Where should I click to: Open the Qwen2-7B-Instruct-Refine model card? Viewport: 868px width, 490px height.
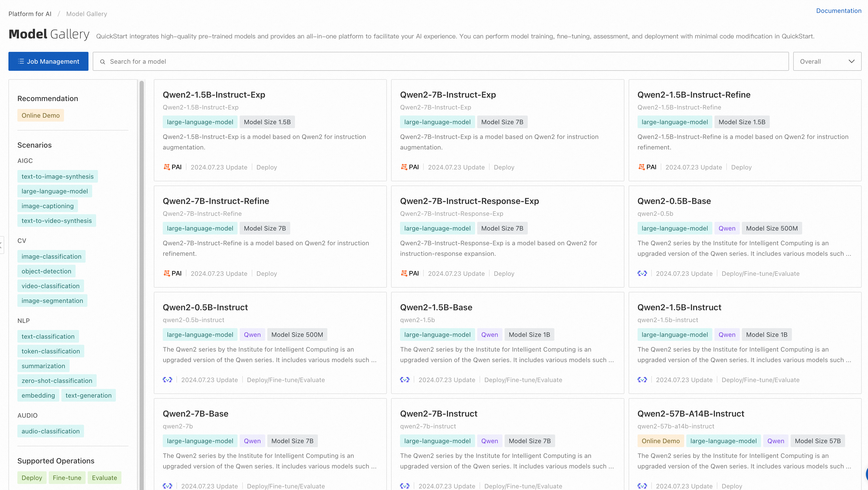tap(270, 237)
